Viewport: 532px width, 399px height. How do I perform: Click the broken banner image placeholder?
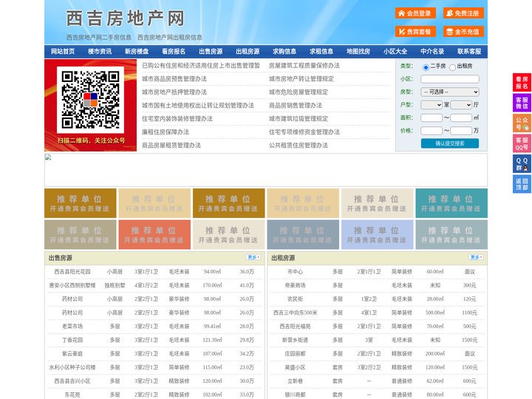click(x=266, y=170)
